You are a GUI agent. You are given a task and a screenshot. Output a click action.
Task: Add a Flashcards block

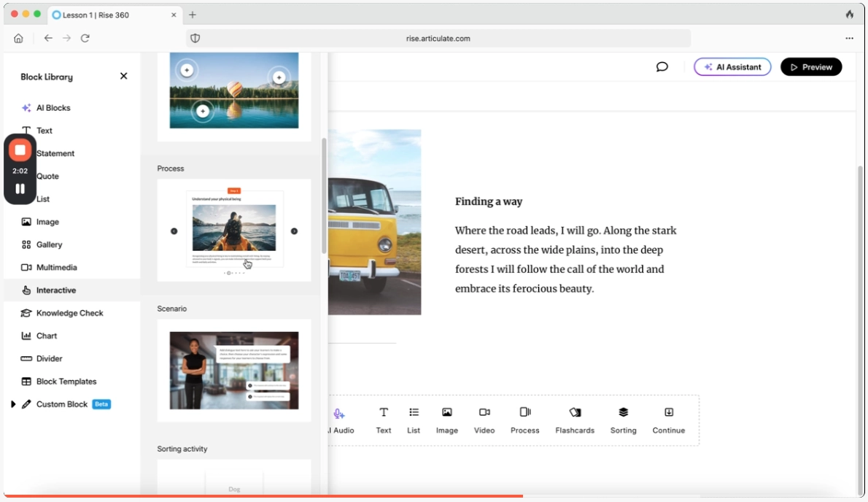(x=575, y=420)
